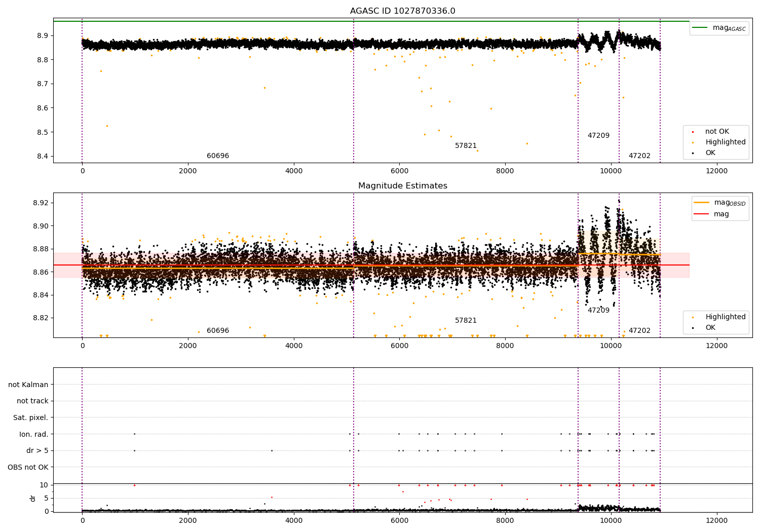Click obsid label 47209 in the top plot
760x532 pixels.
click(598, 136)
